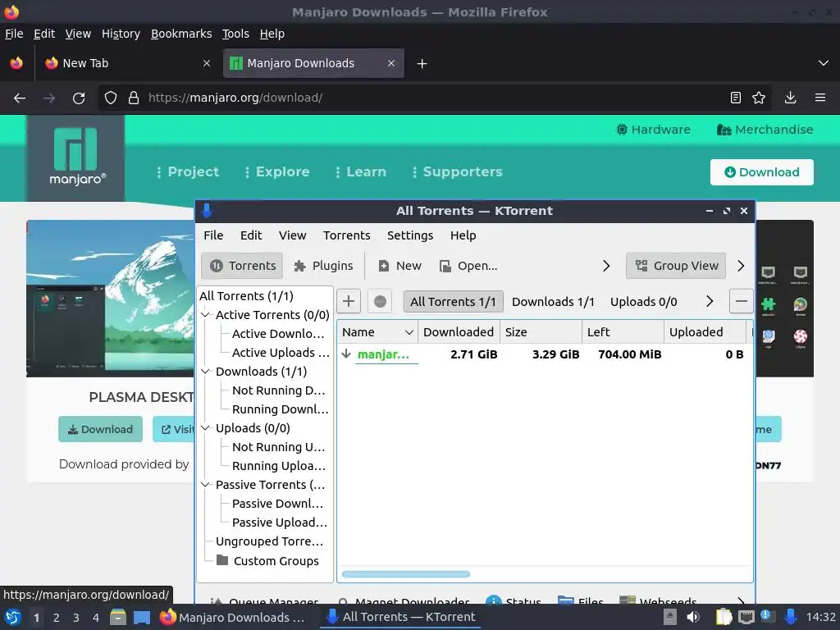
Task: Open the Plugins view in KTorrent
Action: pos(323,266)
